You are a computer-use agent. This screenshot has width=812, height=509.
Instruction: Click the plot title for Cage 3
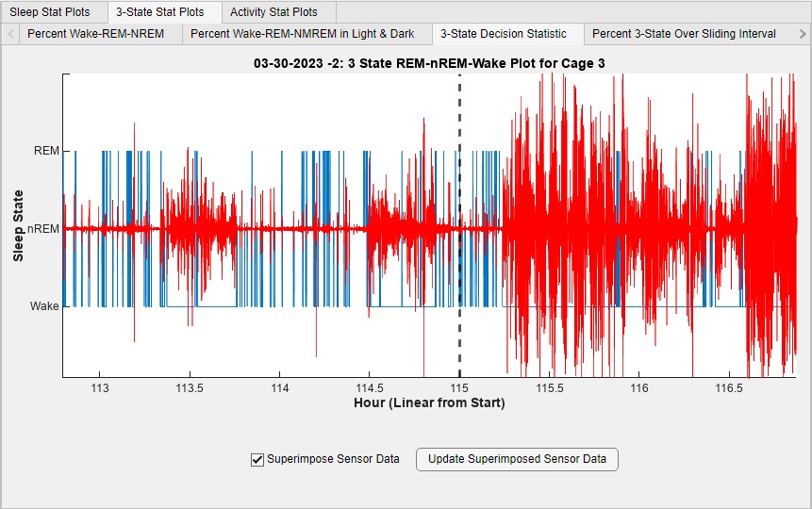pos(429,64)
